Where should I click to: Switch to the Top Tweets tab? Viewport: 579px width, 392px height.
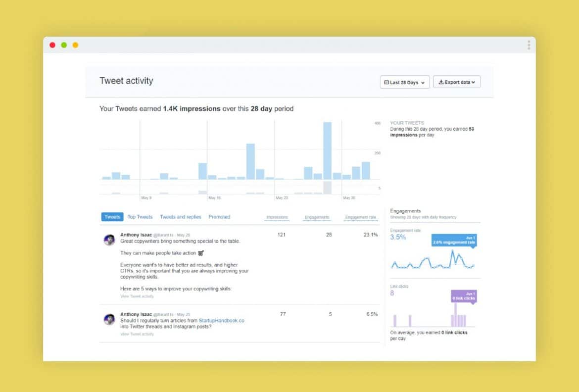139,216
